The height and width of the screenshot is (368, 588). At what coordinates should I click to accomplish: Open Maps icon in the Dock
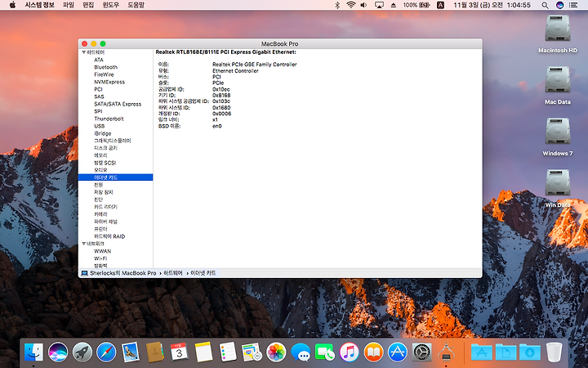click(252, 352)
